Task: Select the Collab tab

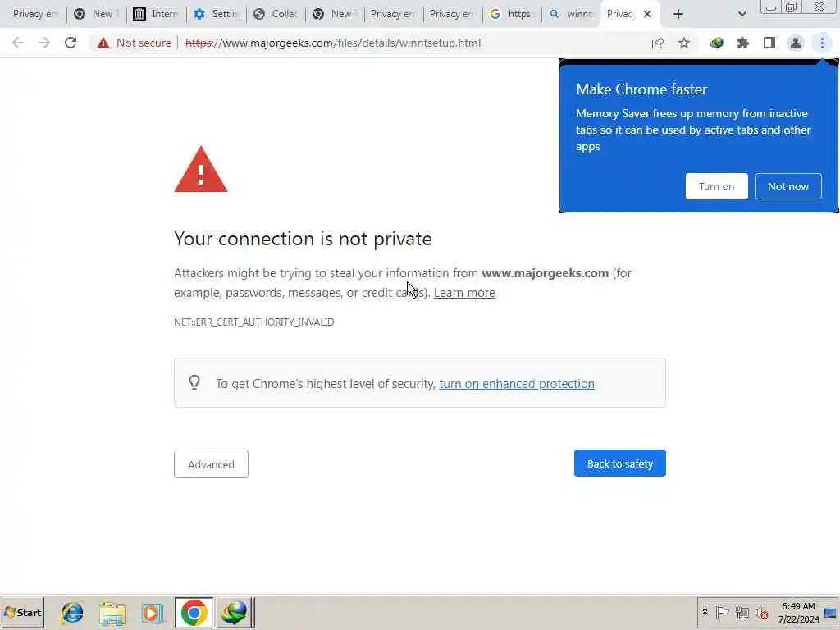Action: (276, 14)
